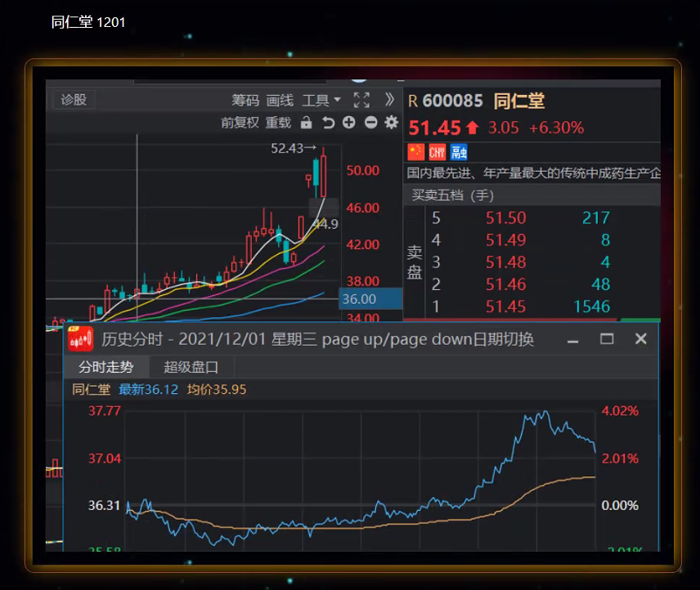The image size is (700, 590).
Task: Click 前复权 price adjustment option
Action: (x=240, y=123)
